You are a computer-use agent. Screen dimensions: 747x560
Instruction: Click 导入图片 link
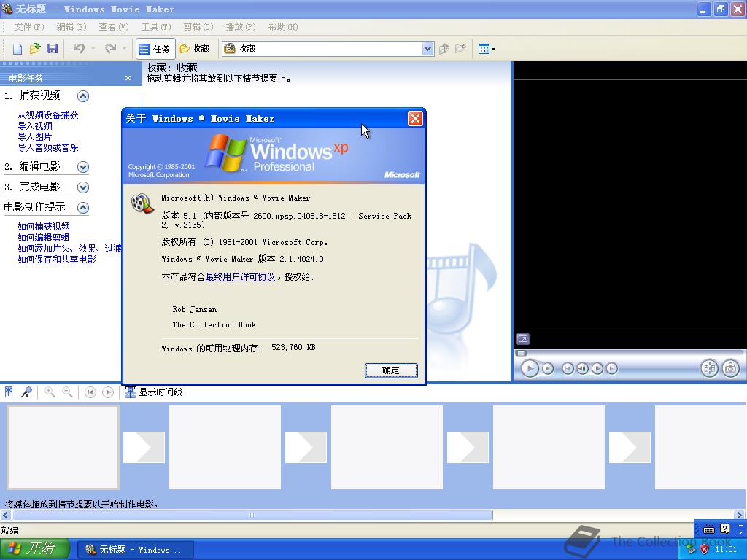(x=34, y=136)
